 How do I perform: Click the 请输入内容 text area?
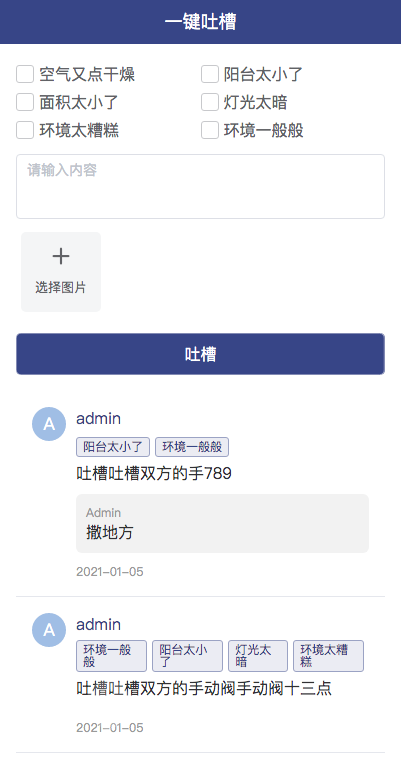click(x=200, y=186)
